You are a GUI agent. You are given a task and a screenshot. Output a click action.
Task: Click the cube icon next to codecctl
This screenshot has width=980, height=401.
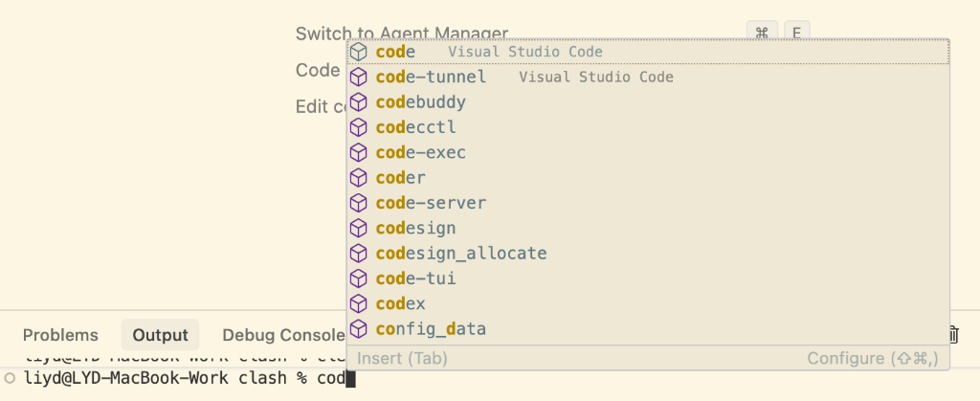359,127
